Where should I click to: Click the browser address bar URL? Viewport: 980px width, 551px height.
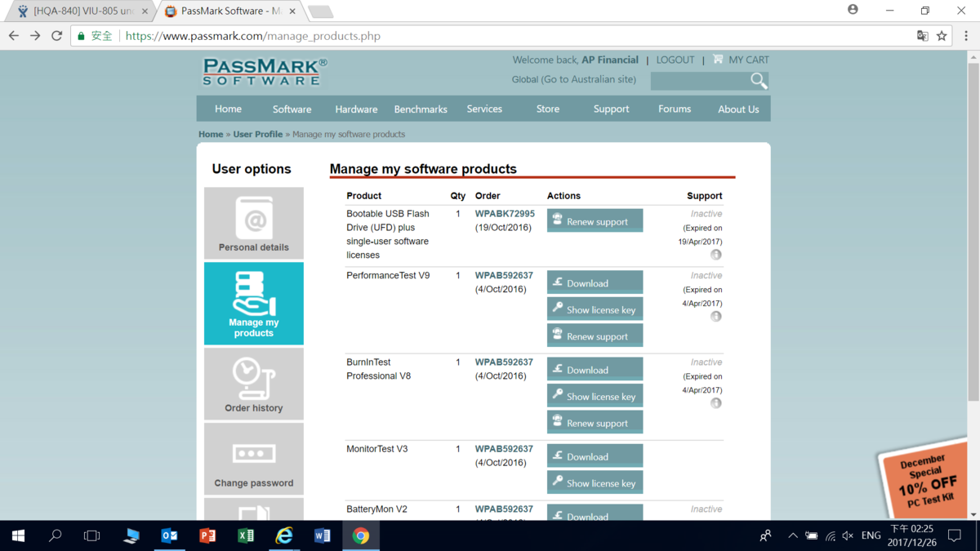click(x=253, y=36)
